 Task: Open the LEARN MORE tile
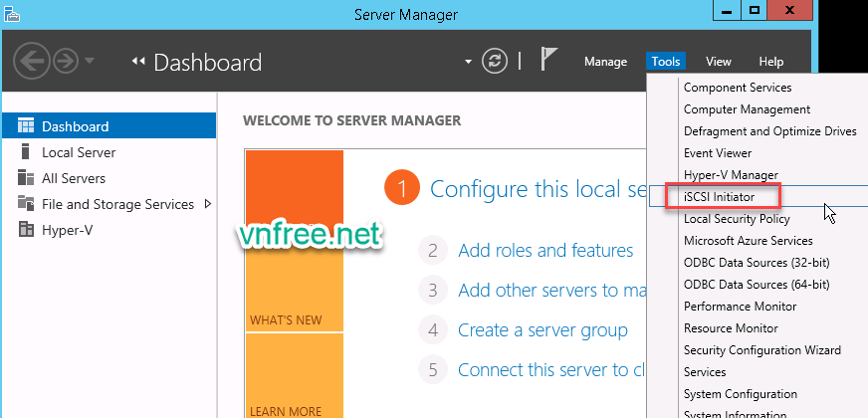(294, 378)
